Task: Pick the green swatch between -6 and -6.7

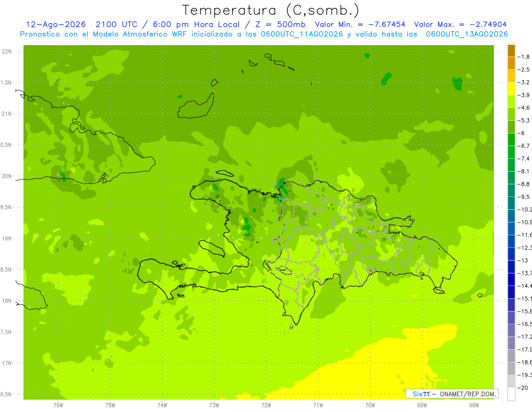Action: 511,140
